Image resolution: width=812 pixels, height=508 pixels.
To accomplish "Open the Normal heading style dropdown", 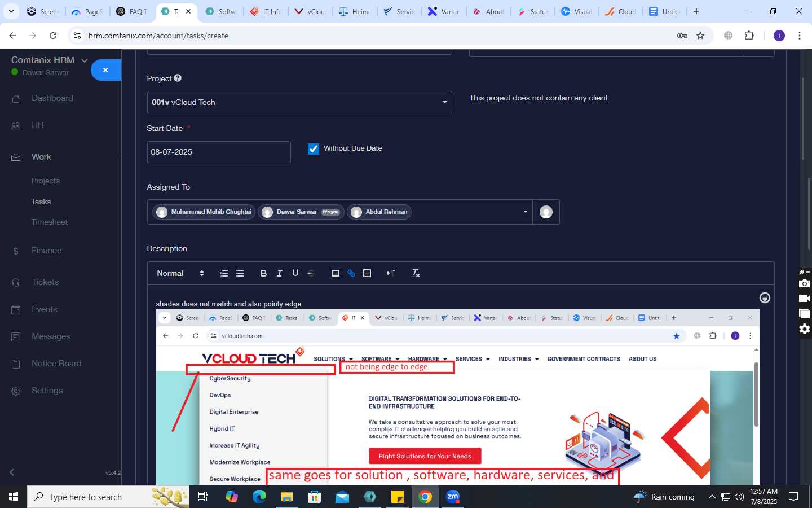I will (x=180, y=273).
